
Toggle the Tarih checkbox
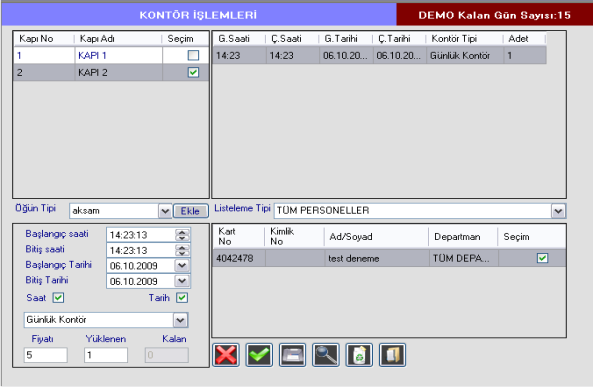pyautogui.click(x=182, y=298)
